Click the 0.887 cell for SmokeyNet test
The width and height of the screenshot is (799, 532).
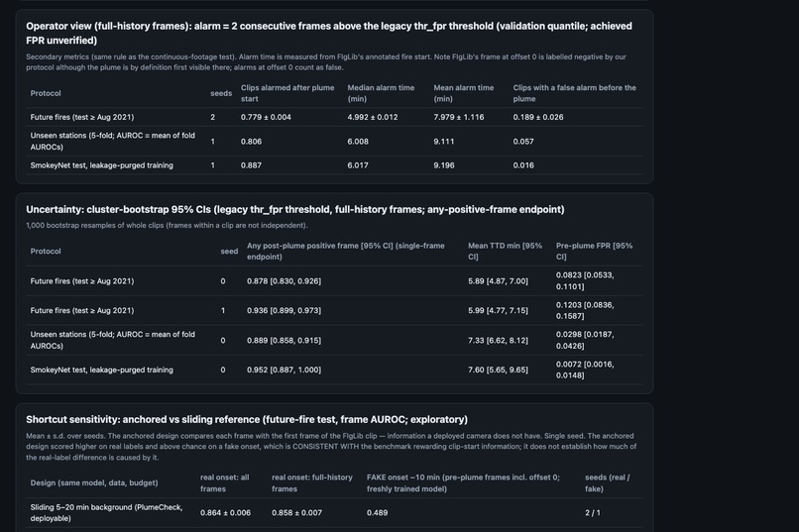[x=251, y=165]
